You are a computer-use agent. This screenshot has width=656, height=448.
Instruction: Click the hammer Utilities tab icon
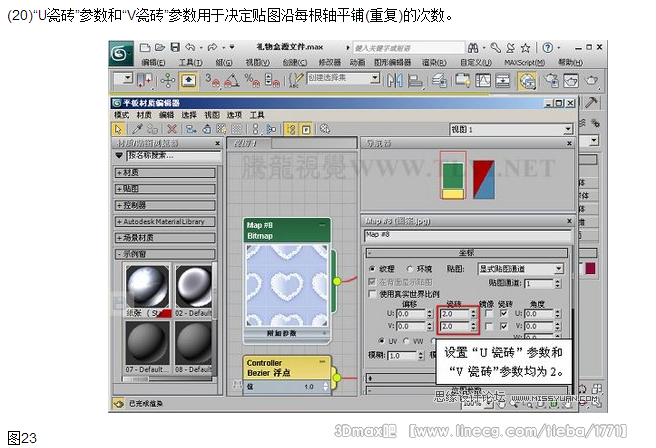(591, 102)
